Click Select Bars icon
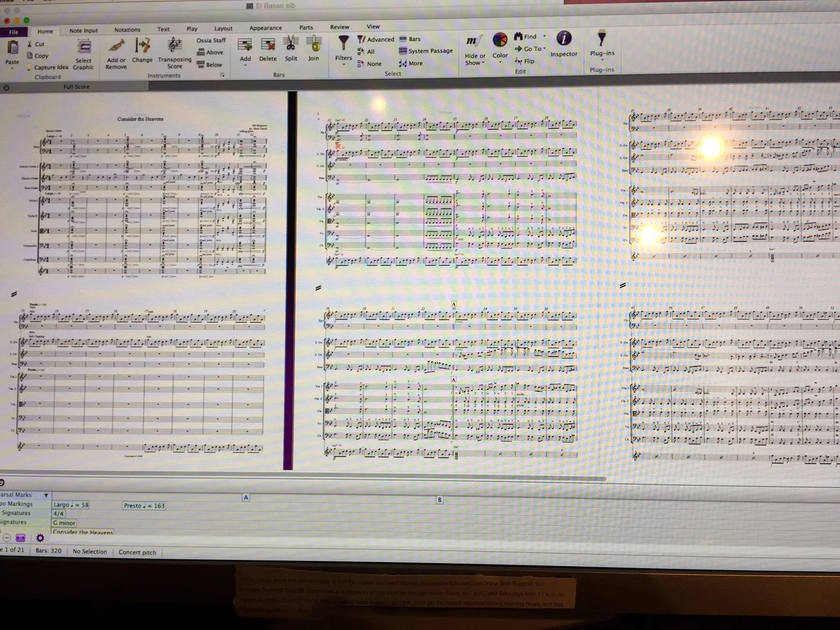840x630 pixels. 403,39
